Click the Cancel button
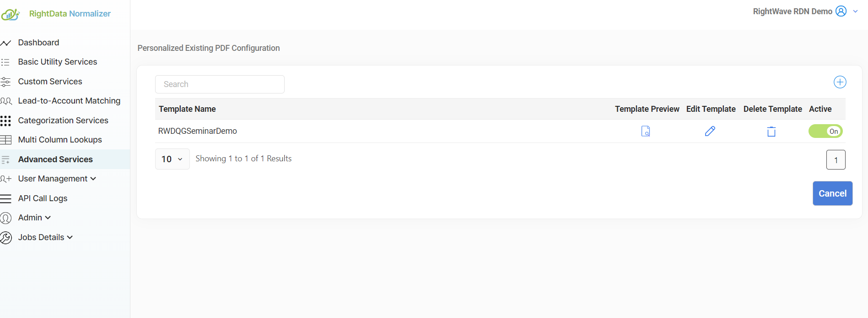This screenshot has height=318, width=868. pyautogui.click(x=833, y=193)
